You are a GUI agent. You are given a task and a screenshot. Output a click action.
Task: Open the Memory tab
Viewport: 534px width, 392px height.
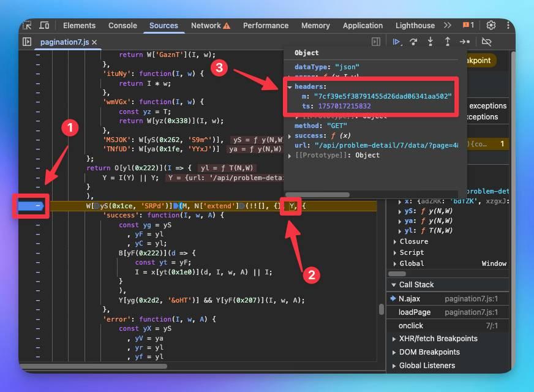(x=315, y=26)
